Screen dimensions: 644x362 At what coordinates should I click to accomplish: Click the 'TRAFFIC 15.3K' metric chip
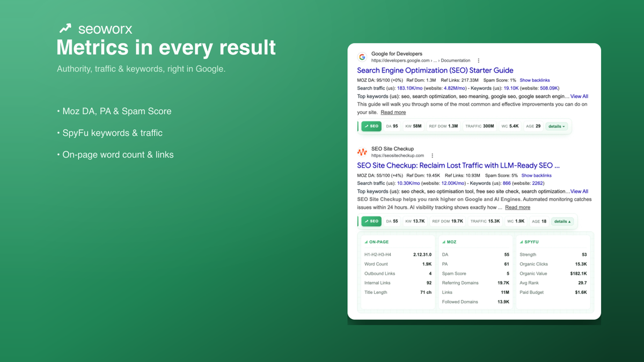pos(485,221)
